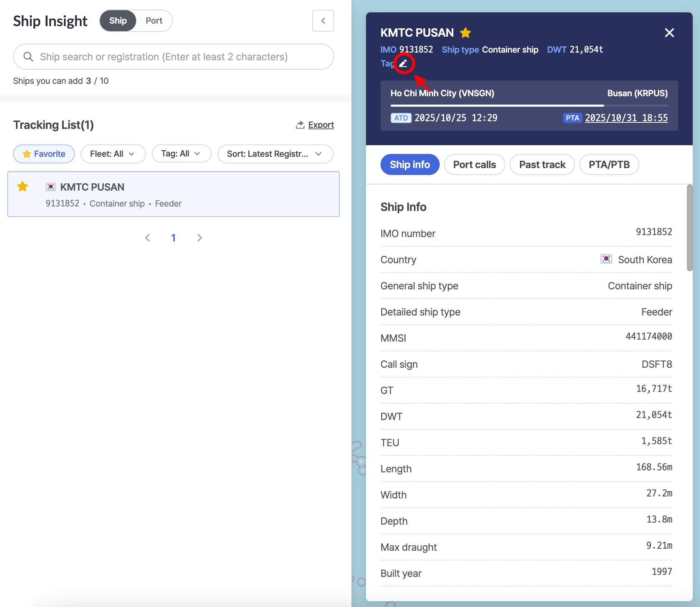
Task: Click the Export upload icon
Action: pos(300,125)
